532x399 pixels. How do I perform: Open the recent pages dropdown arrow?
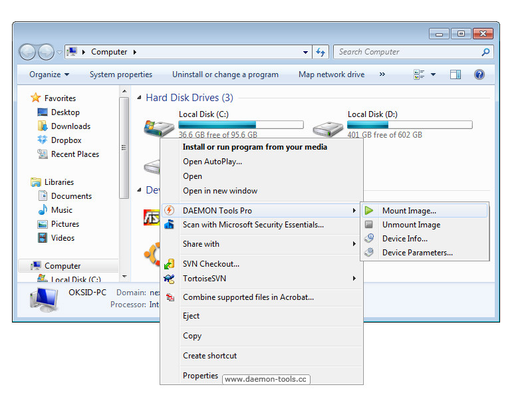coord(59,53)
